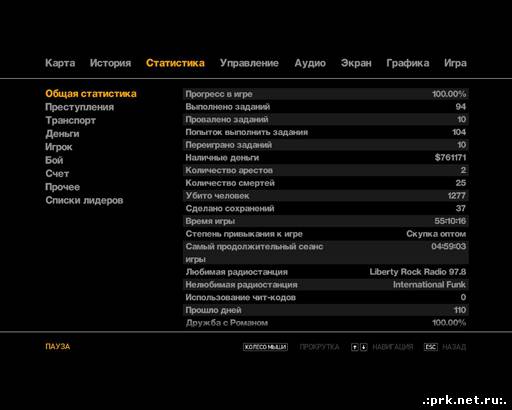Select Использование чит-кодов row
512x410 pixels.
326,297
